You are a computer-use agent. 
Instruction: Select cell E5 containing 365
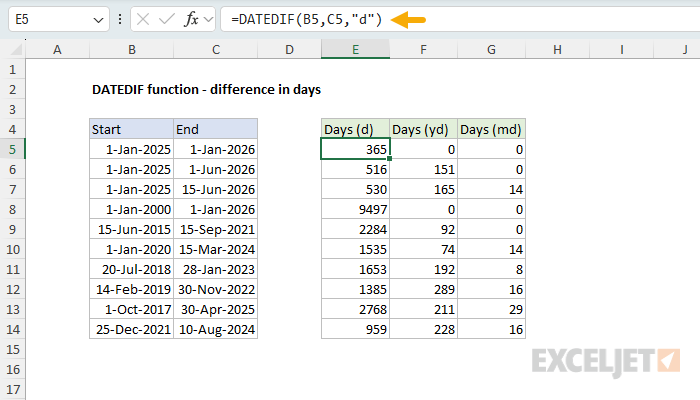[x=355, y=149]
